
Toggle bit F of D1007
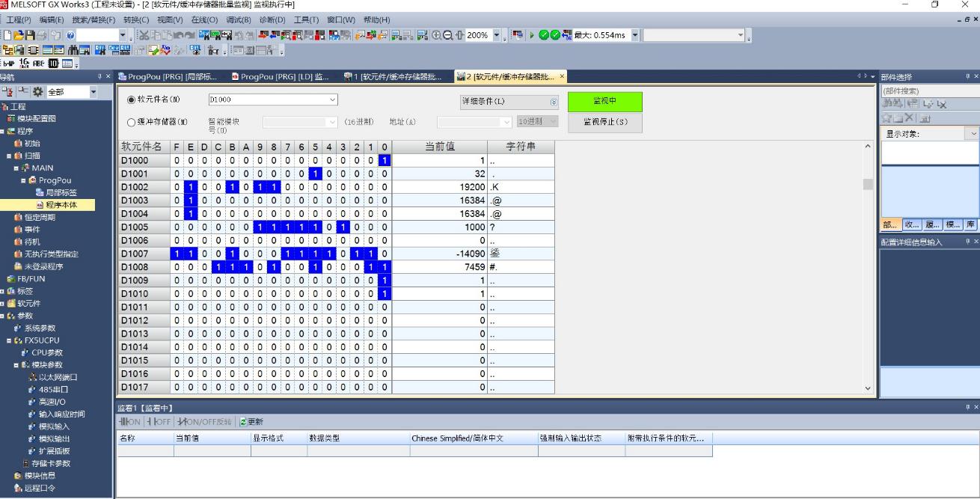tap(177, 254)
